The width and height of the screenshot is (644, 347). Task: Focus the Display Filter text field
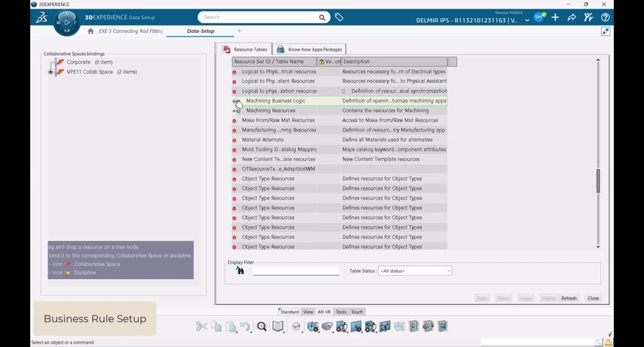coord(296,270)
